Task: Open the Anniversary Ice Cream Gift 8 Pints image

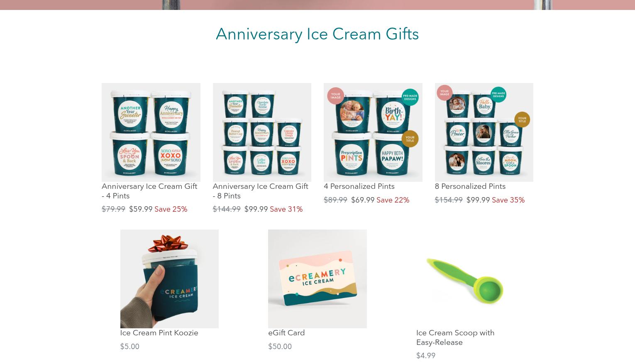Action: click(262, 132)
